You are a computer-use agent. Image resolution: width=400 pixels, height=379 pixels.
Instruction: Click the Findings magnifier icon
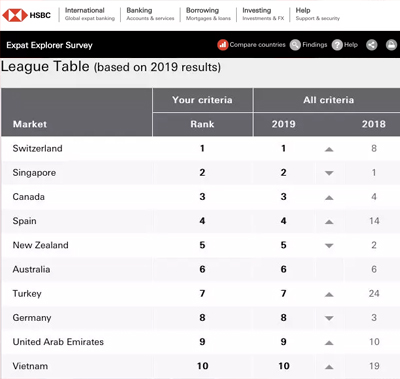coord(295,45)
